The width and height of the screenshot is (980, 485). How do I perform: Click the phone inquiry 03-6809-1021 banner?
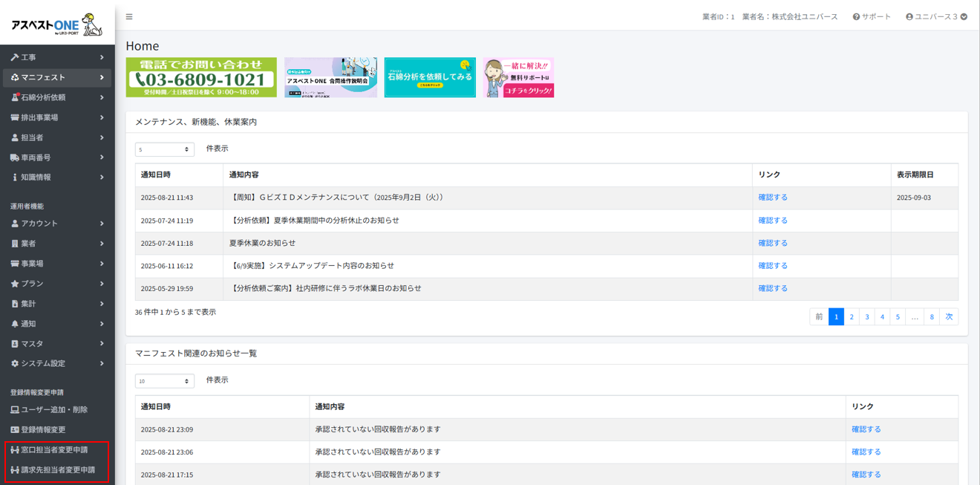[201, 77]
